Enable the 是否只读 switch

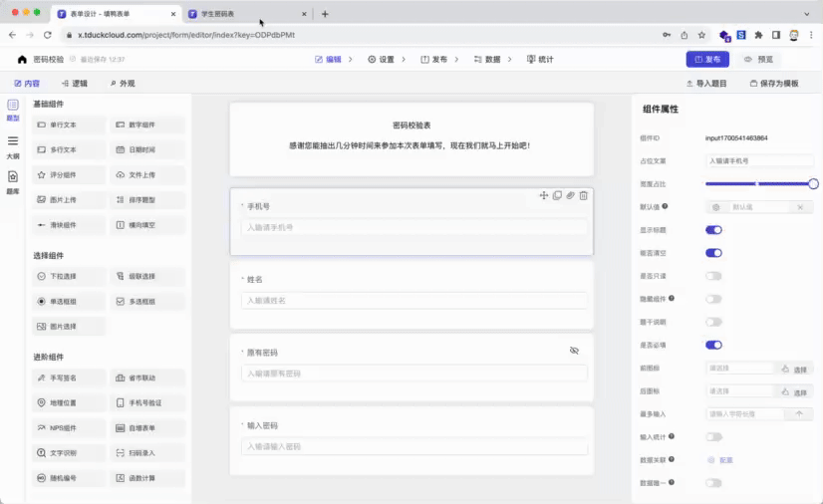point(713,276)
